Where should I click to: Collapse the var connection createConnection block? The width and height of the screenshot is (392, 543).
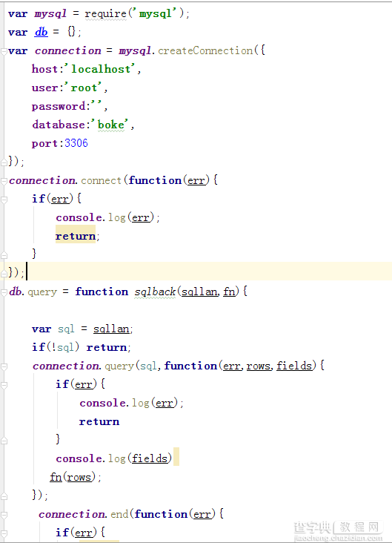[4, 51]
